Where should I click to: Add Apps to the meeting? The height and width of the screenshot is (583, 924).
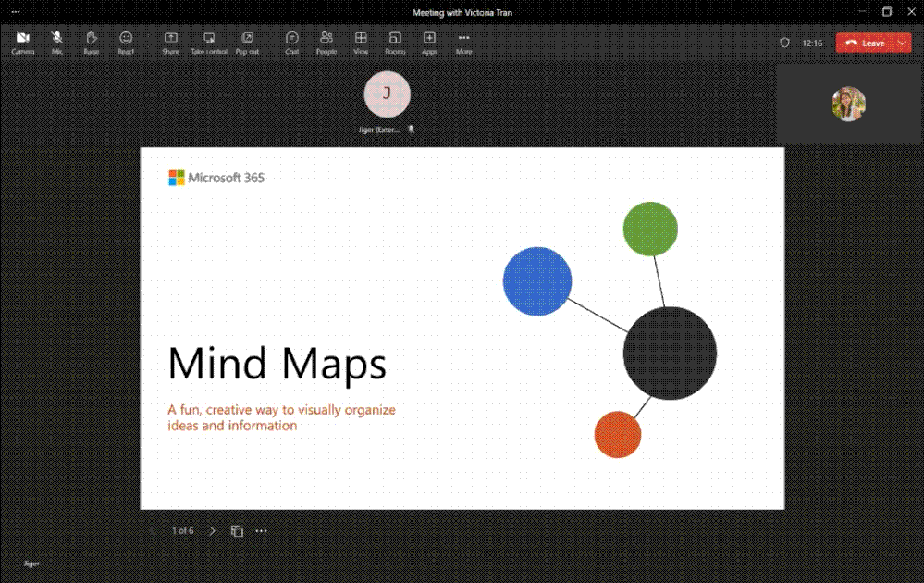tap(429, 43)
